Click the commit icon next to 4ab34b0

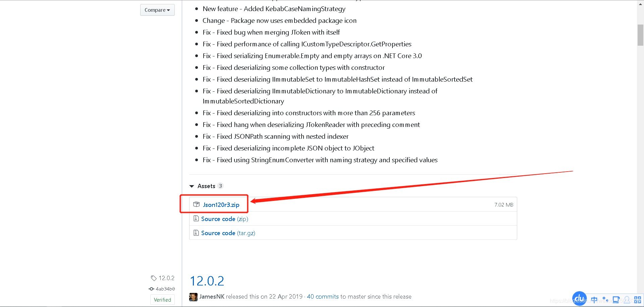[151, 289]
